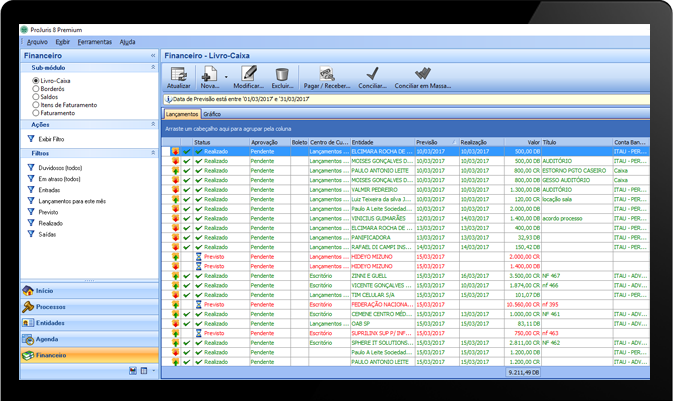Viewport: 673px width, 401px height.
Task: Click the Realizado filter funnel icon
Action: 31,223
